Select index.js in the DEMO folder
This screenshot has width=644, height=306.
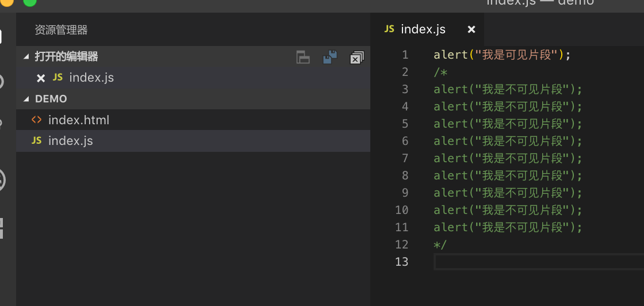(70, 141)
